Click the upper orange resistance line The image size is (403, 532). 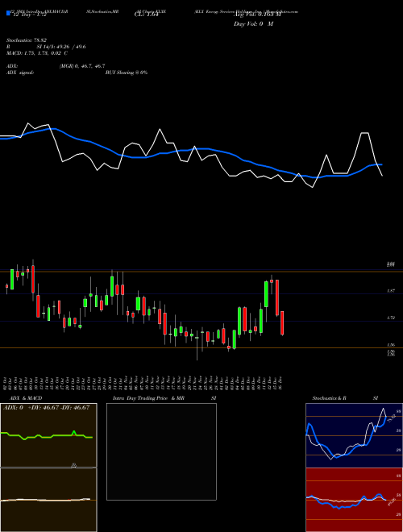pos(201,272)
